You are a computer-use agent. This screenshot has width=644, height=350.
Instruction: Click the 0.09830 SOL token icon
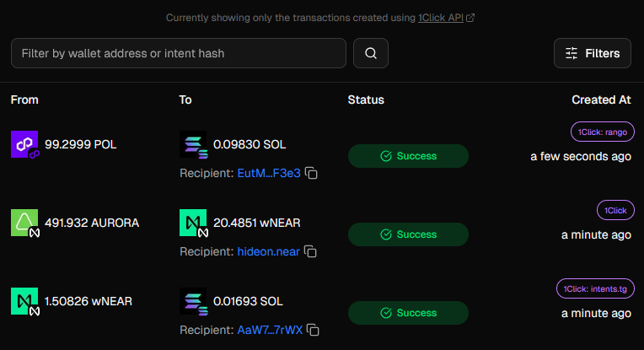tap(193, 144)
